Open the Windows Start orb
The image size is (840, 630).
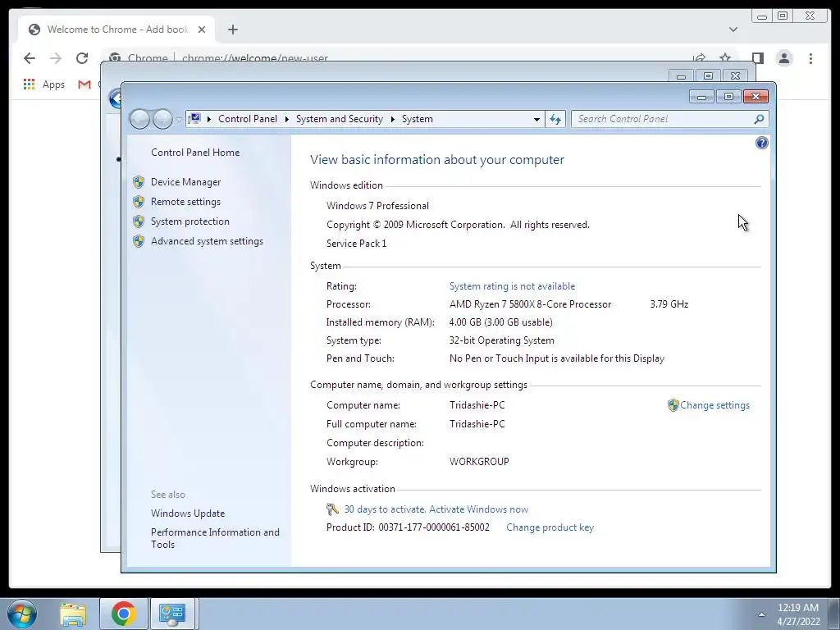(22, 614)
